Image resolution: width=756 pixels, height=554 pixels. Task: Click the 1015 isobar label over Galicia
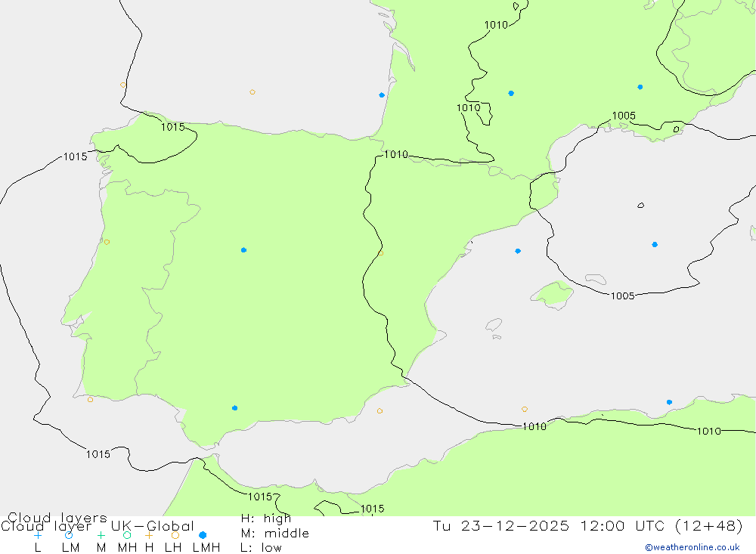point(172,127)
